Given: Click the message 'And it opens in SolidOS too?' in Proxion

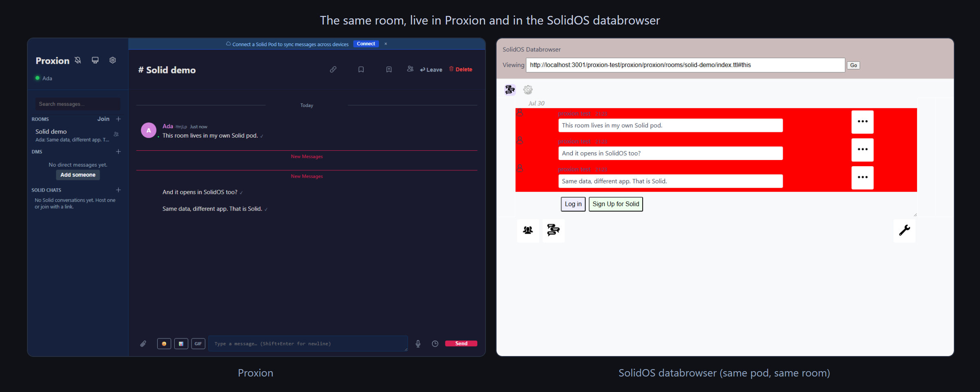Looking at the screenshot, I should pyautogui.click(x=200, y=192).
